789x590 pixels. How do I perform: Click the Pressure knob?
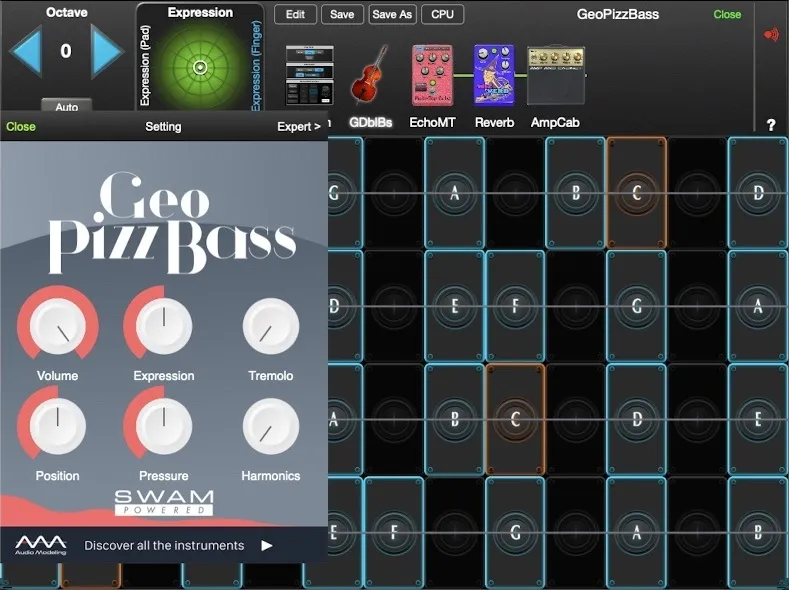[x=164, y=426]
